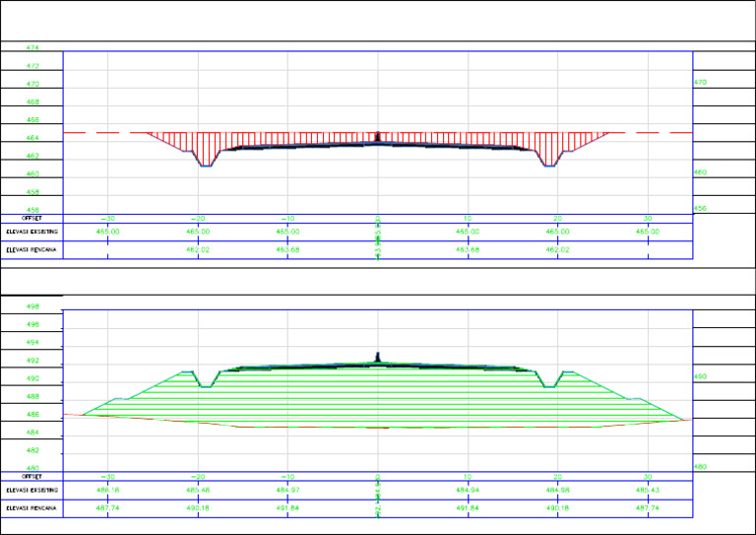
Task: Select the 485.43 existing elevation value
Action: tap(647, 490)
